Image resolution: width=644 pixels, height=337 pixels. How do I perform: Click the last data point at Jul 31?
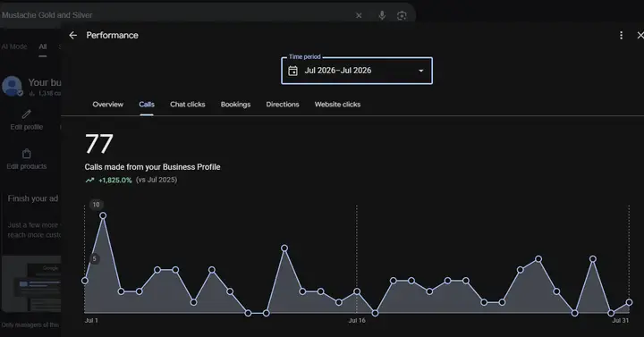point(629,302)
